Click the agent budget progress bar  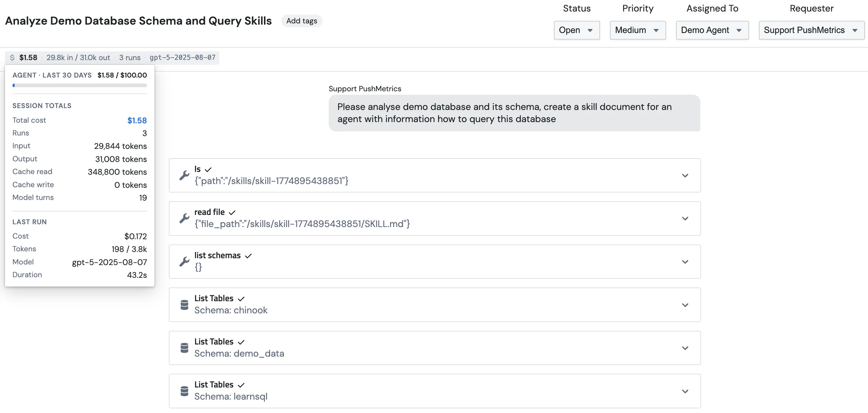tap(79, 86)
